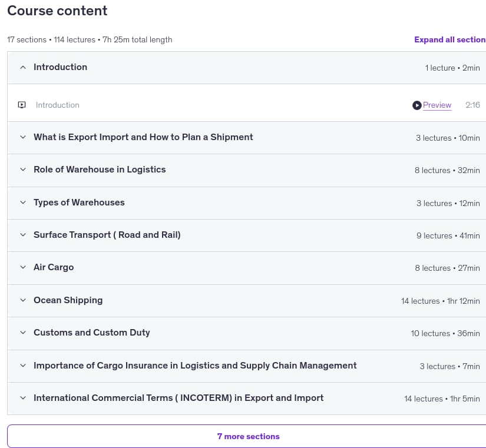Collapse the Introduction section chevron
This screenshot has width=486, height=448.
click(x=23, y=67)
